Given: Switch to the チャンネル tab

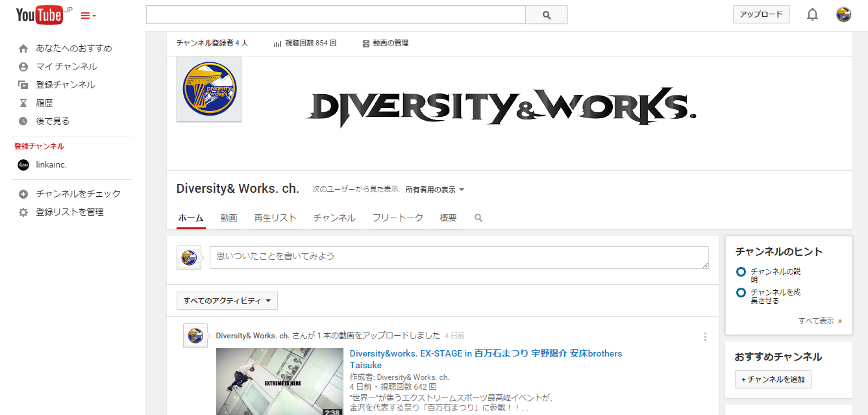Looking at the screenshot, I should coord(334,218).
